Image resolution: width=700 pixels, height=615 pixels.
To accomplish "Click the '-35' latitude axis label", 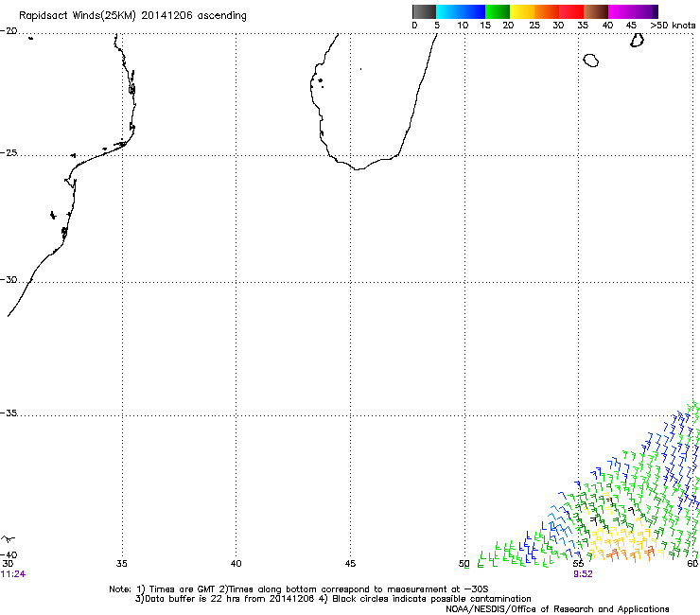I will (9, 413).
